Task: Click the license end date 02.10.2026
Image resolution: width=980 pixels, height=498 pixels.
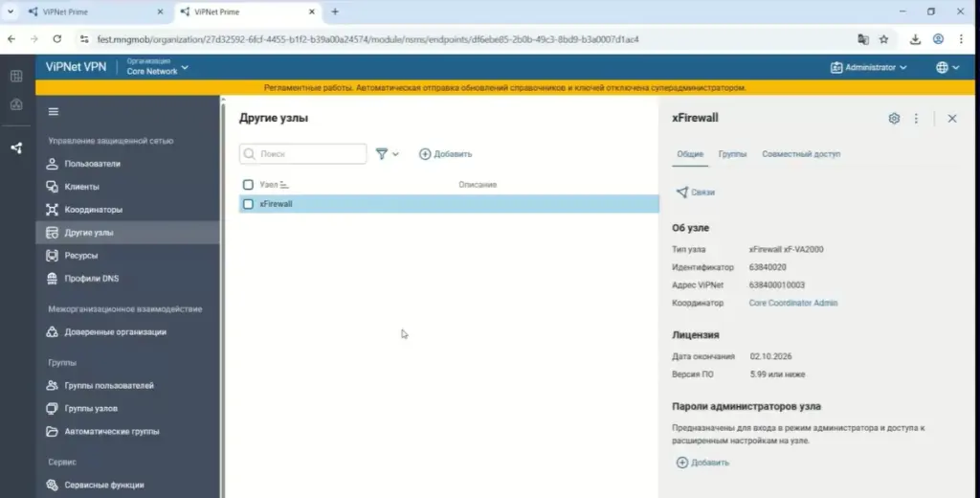Action: (770, 356)
